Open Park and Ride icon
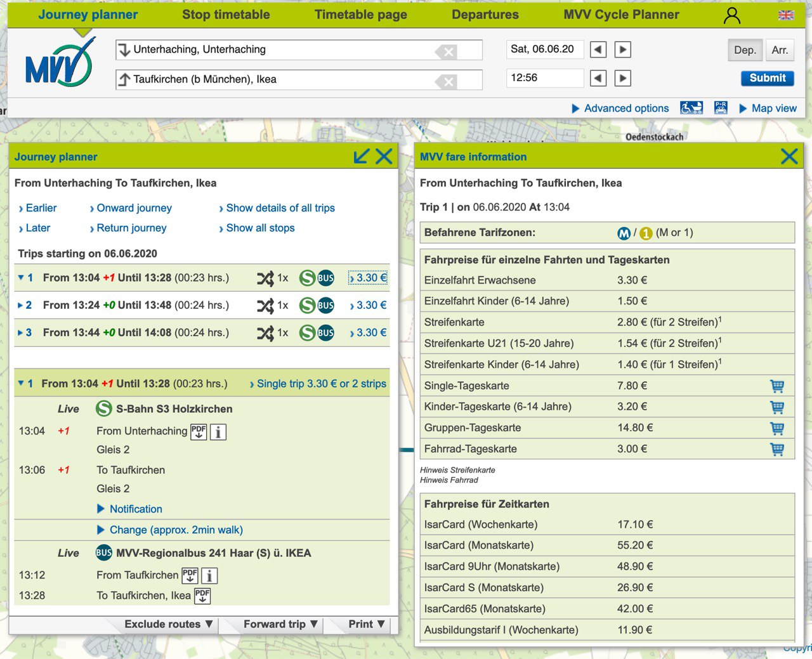Viewport: 812px width, 659px height. [x=721, y=108]
